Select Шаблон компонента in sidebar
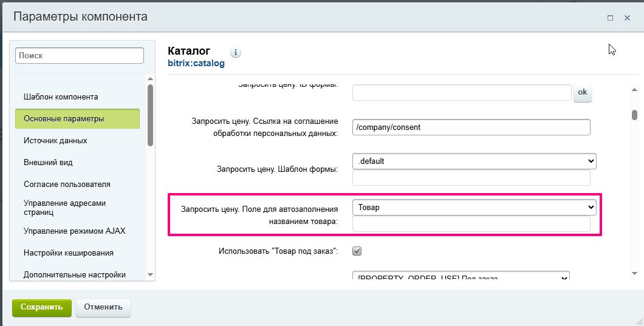644x326 pixels. (x=61, y=97)
